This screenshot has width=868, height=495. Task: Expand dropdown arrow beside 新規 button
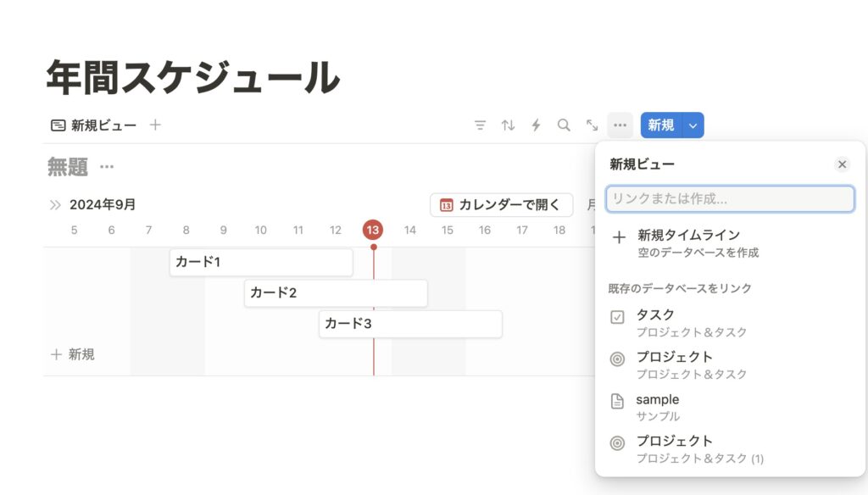point(693,125)
